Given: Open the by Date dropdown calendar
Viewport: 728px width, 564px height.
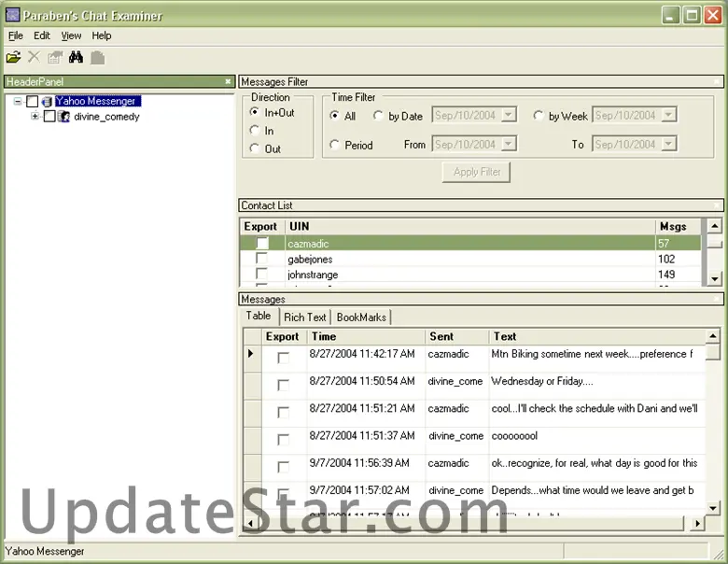Looking at the screenshot, I should coord(509,115).
